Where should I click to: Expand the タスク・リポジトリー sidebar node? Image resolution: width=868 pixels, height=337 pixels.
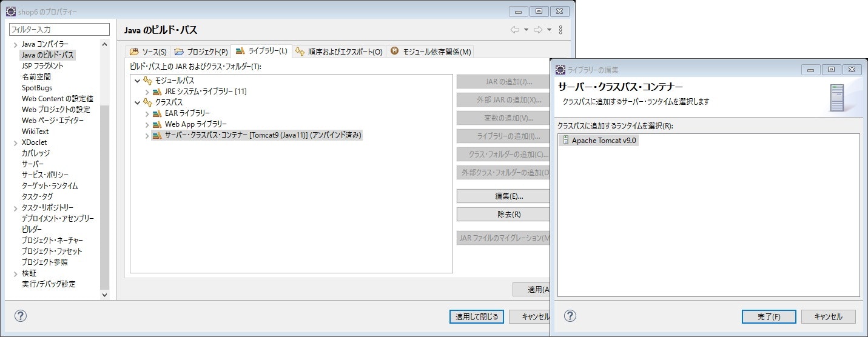pos(16,208)
